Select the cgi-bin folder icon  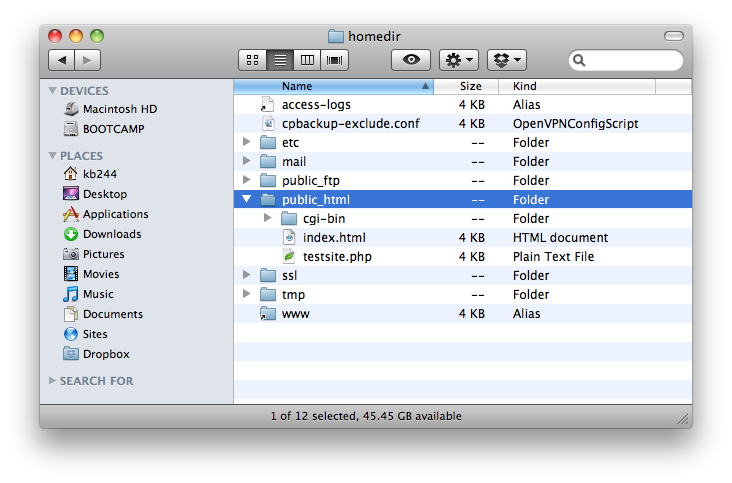click(x=289, y=218)
